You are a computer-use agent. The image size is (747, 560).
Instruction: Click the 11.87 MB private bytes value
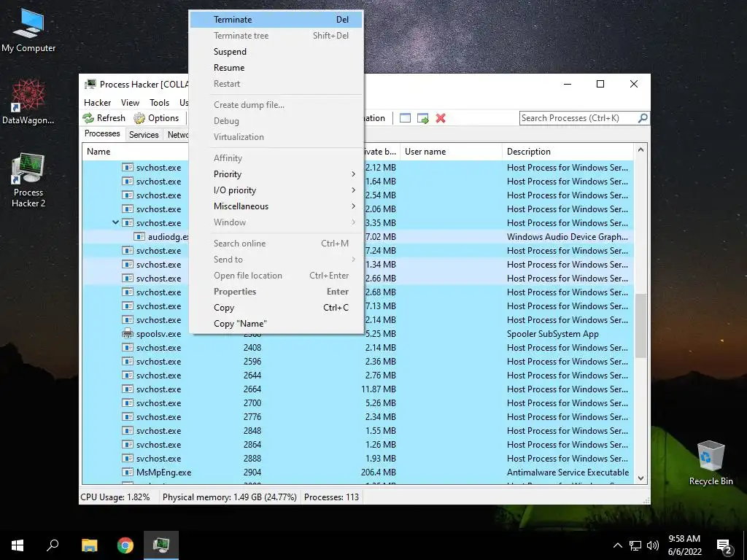point(379,389)
